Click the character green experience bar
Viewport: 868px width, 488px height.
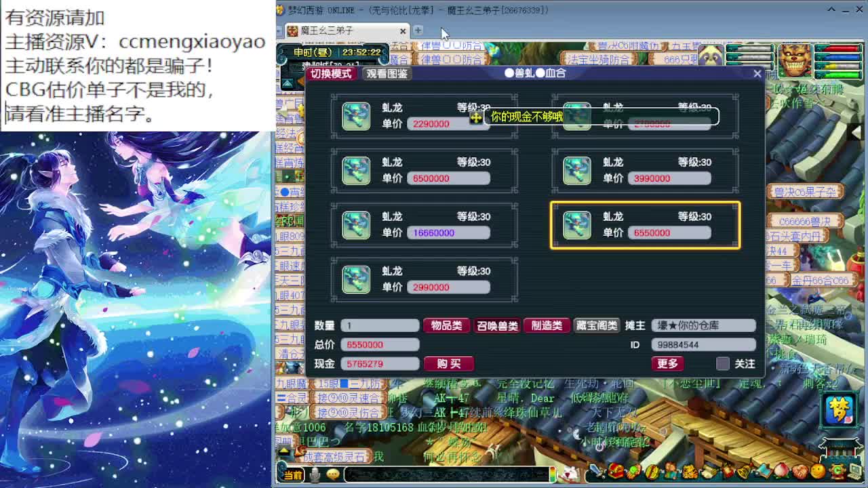tap(838, 73)
